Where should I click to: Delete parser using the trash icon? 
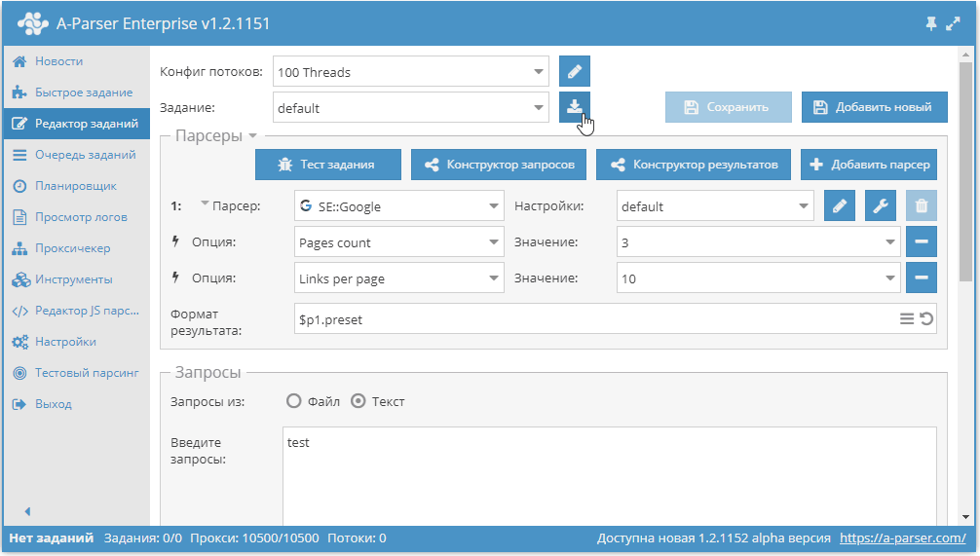[x=922, y=205]
